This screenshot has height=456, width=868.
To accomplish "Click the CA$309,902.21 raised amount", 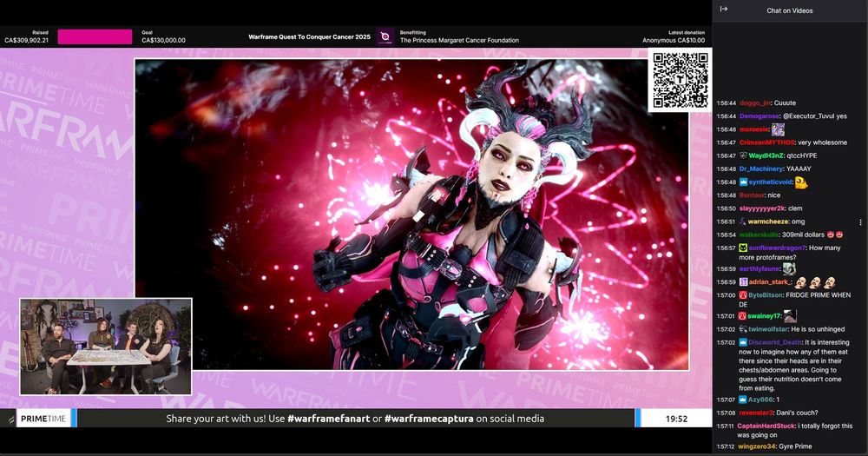I will point(27,41).
